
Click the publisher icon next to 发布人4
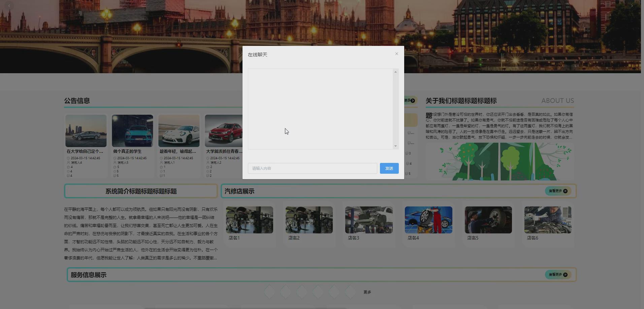point(68,162)
